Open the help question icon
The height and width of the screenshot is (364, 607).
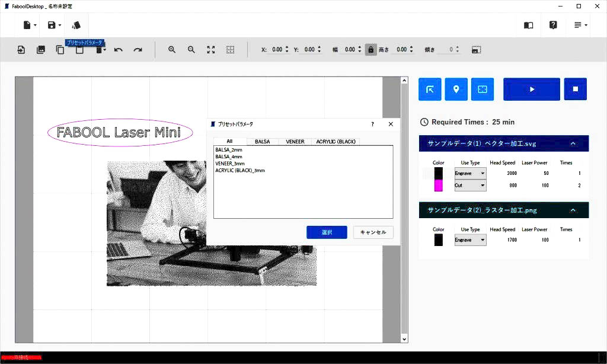(x=553, y=25)
